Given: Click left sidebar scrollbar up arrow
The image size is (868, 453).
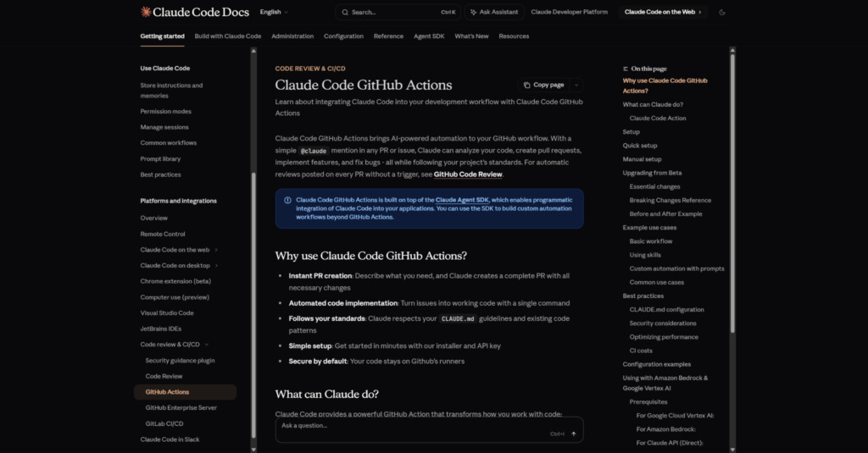Looking at the screenshot, I should [253, 51].
